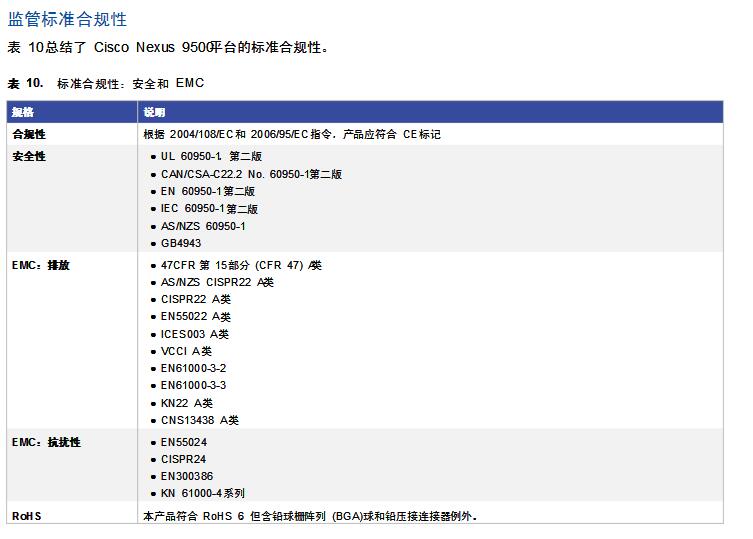Select the ICES003 A类 entry

[195, 334]
